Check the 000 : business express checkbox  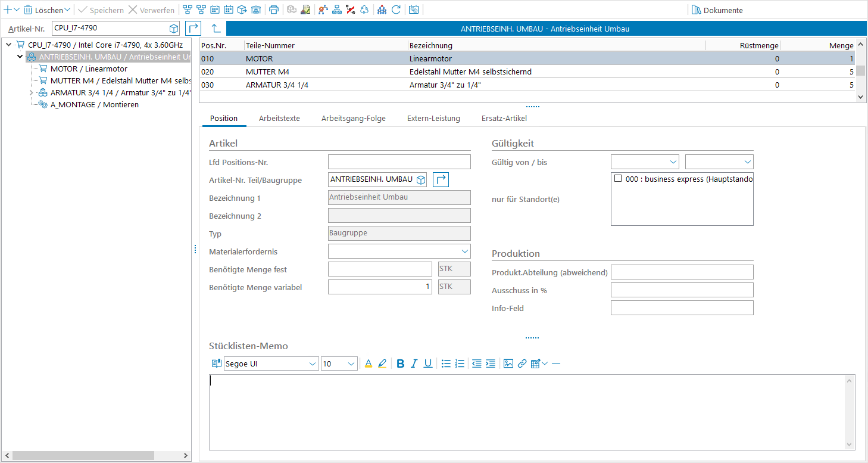click(x=618, y=179)
